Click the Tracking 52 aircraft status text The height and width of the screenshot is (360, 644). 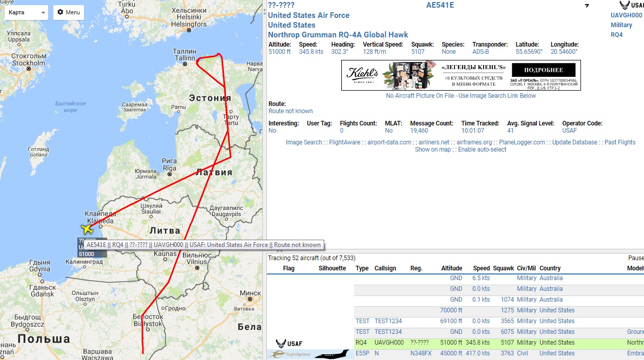pyautogui.click(x=311, y=258)
